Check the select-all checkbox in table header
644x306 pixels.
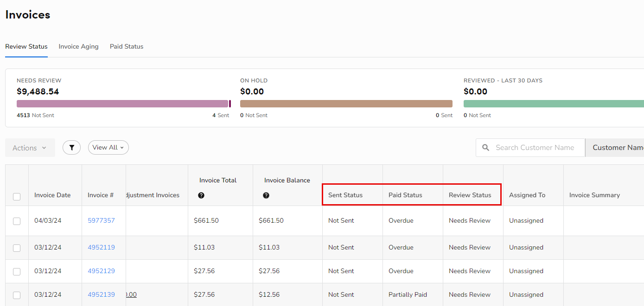(x=17, y=196)
